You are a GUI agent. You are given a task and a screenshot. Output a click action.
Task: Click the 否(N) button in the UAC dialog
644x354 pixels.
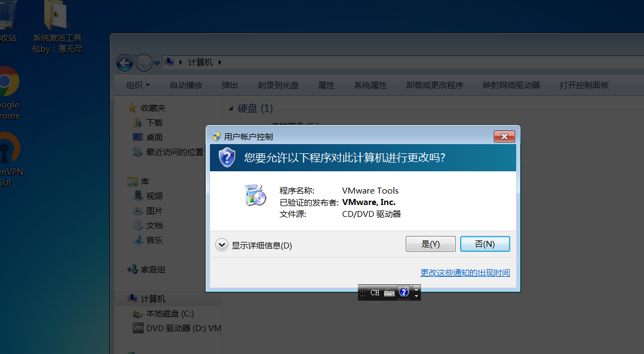click(485, 244)
